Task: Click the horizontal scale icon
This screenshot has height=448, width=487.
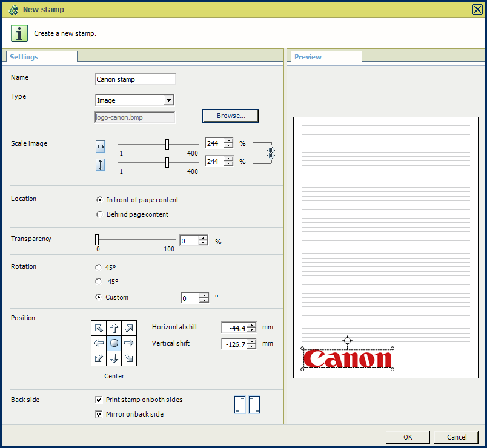Action: coord(101,147)
